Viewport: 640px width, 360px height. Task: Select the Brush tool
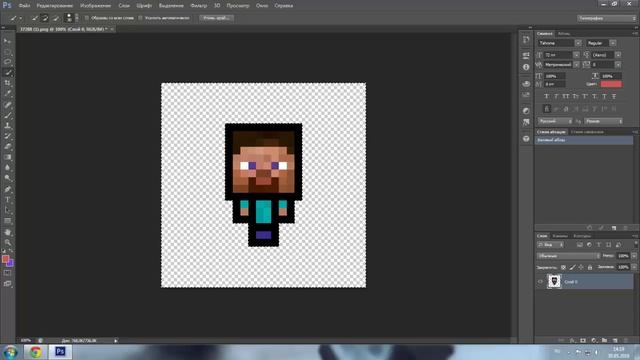[x=7, y=116]
